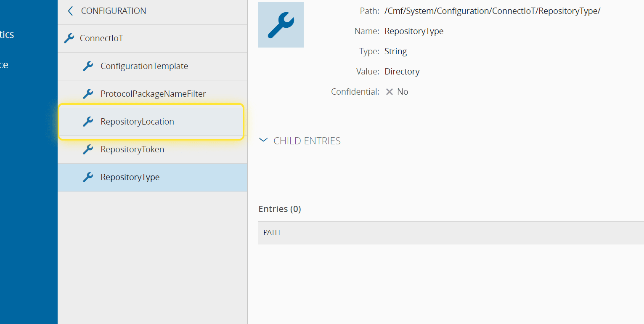Click the RepositoryToken wrench icon
644x324 pixels.
click(88, 149)
